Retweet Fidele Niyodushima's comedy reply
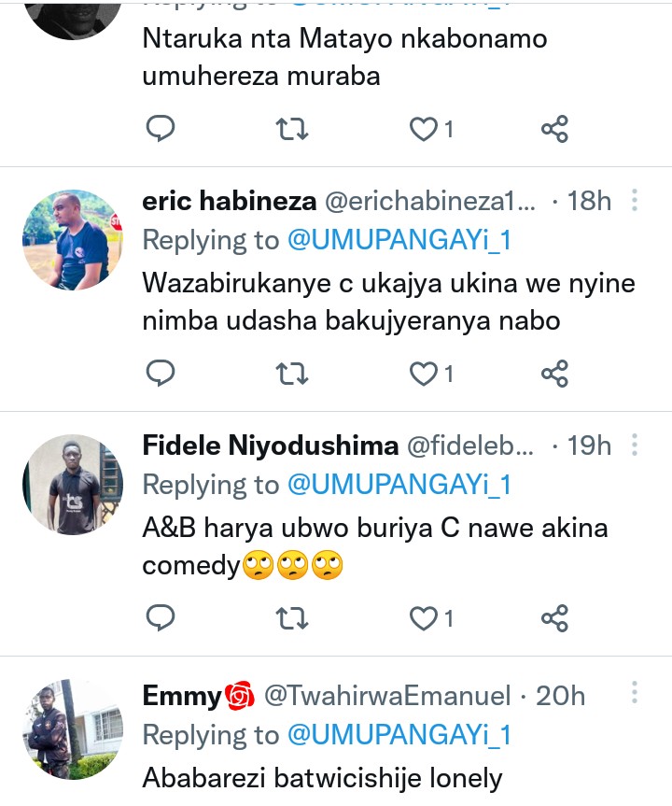This screenshot has width=672, height=806. click(x=293, y=617)
